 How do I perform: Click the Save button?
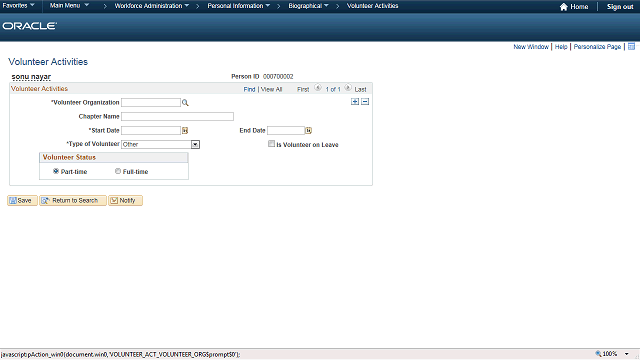[x=22, y=200]
